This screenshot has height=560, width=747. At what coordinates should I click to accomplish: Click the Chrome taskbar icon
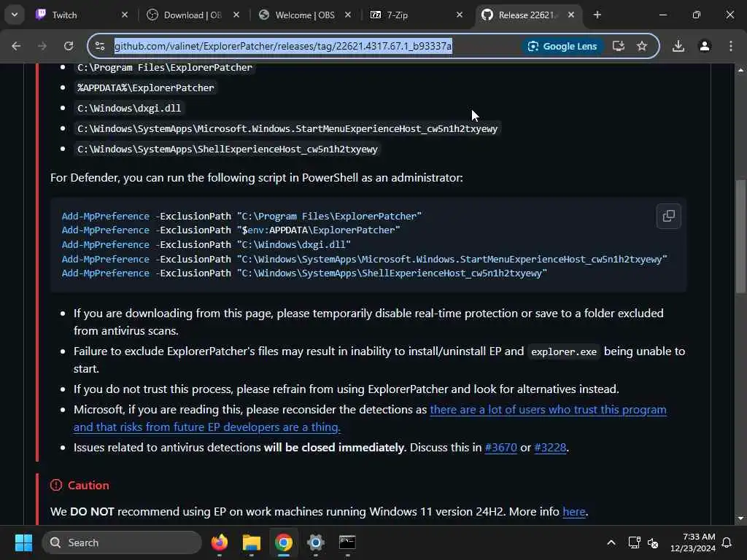(284, 542)
